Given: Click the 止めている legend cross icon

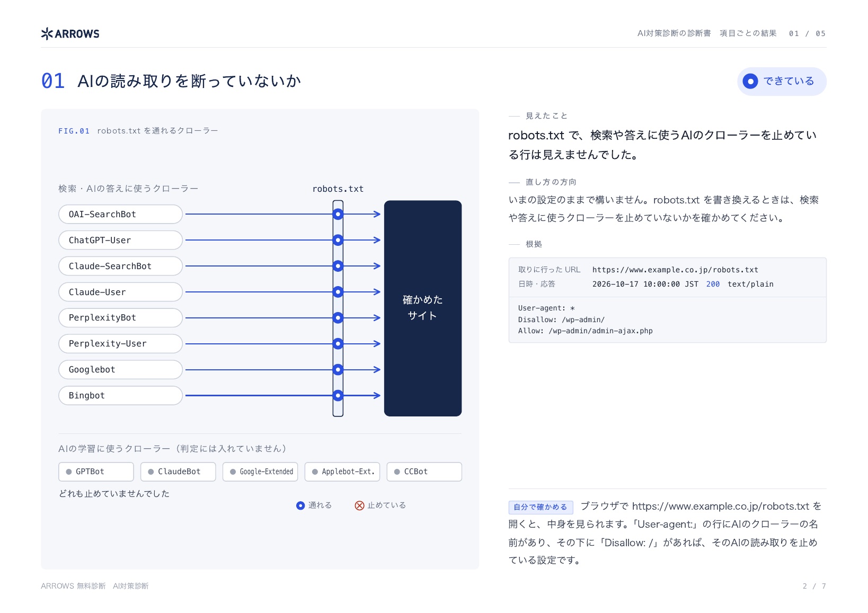Looking at the screenshot, I should pyautogui.click(x=359, y=505).
